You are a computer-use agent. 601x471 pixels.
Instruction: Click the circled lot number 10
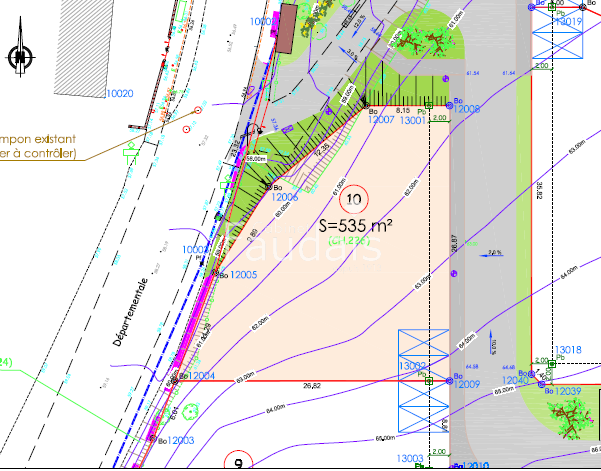[x=360, y=197]
